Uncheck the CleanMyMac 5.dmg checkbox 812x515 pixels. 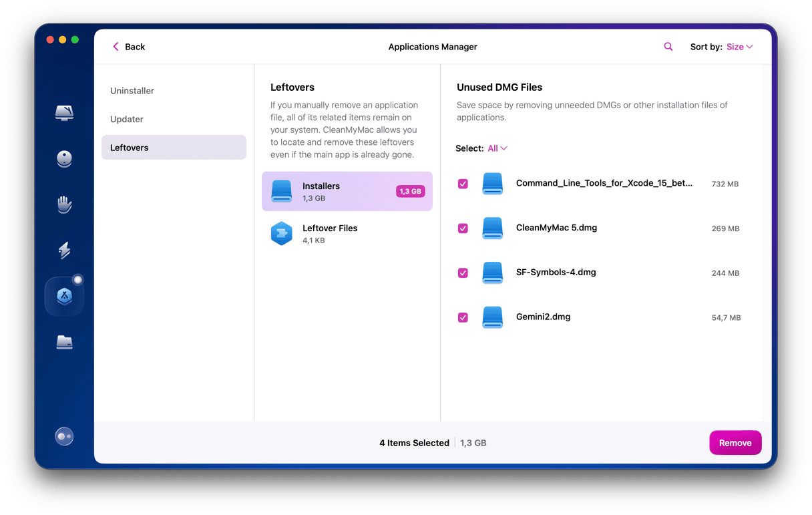[x=463, y=228]
